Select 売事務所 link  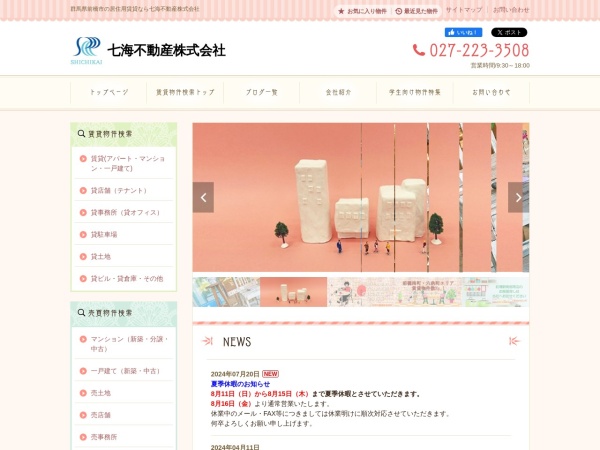[124, 437]
